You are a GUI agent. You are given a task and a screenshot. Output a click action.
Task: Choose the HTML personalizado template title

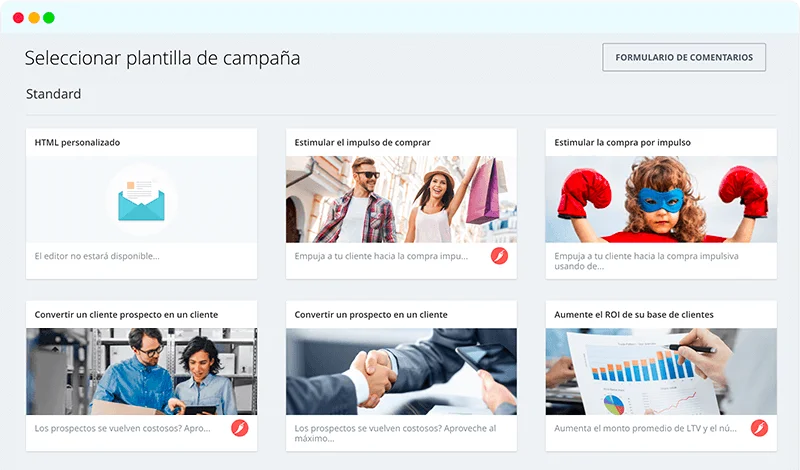coord(77,142)
